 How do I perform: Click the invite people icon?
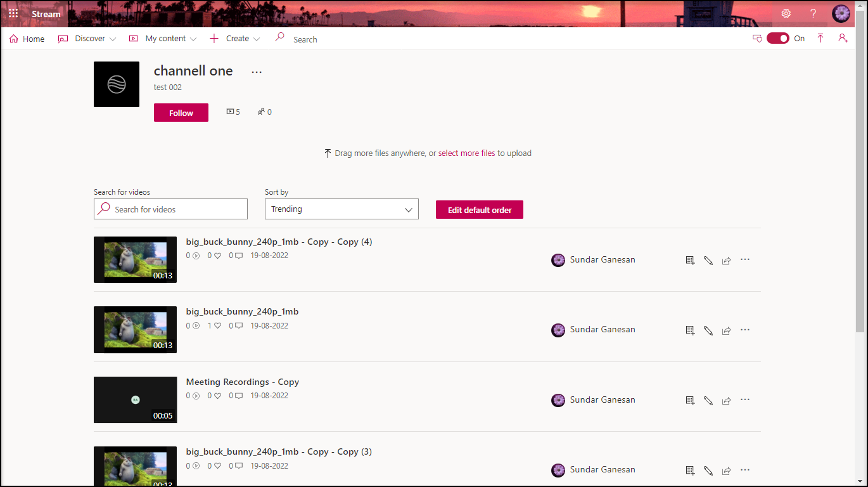842,39
